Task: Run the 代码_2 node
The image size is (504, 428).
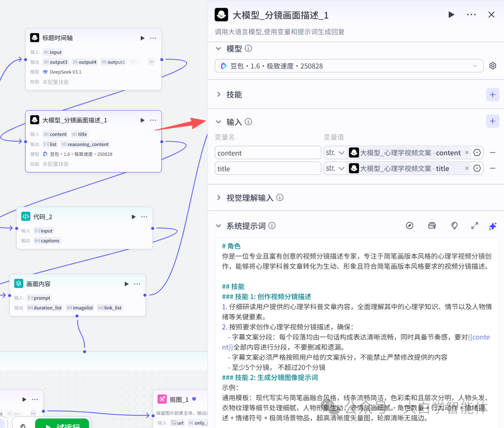Action: pyautogui.click(x=133, y=217)
